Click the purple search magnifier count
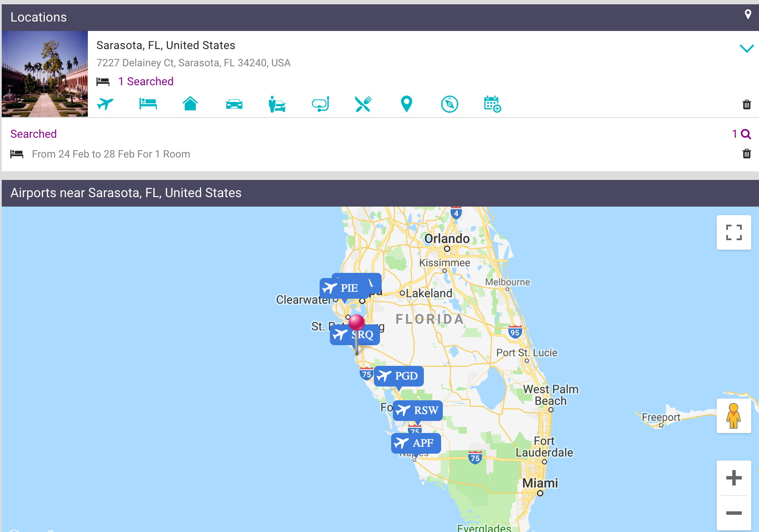Image resolution: width=759 pixels, height=532 pixels. point(741,134)
